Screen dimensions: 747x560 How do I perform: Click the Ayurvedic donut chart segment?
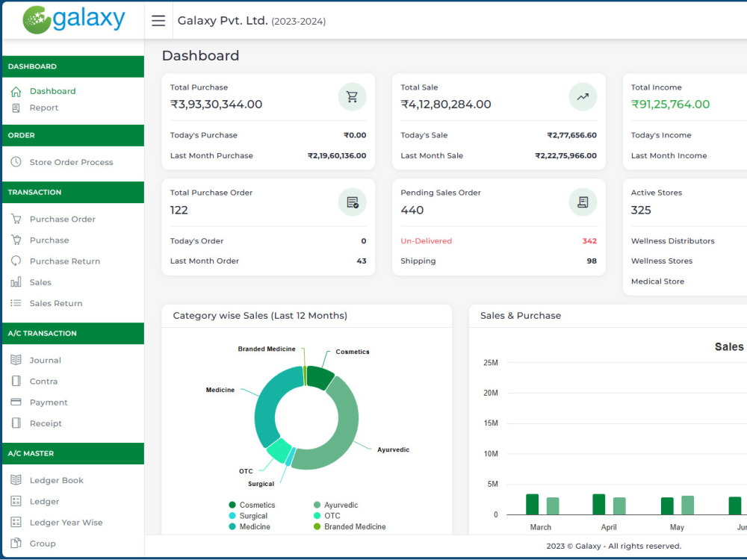coord(346,429)
